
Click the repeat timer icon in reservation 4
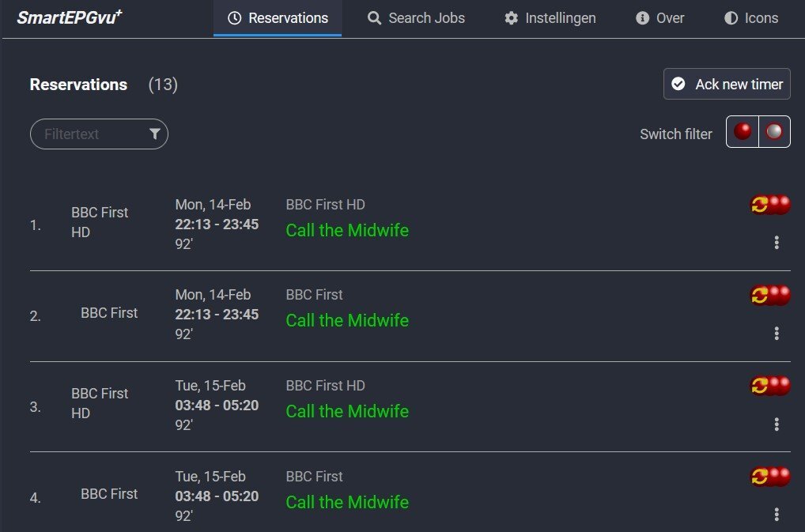click(x=761, y=477)
